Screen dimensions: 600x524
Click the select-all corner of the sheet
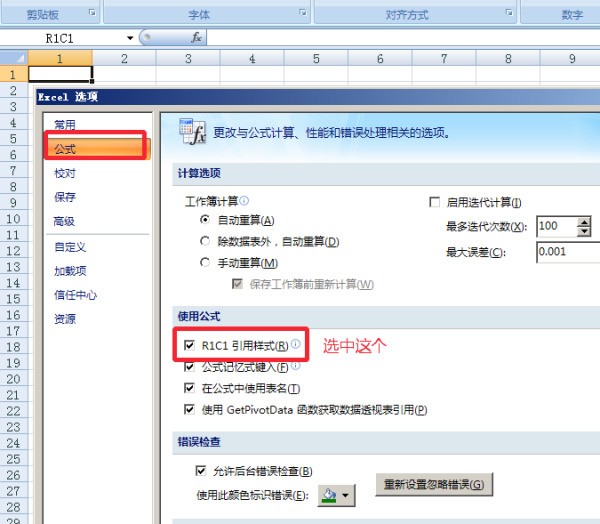click(x=14, y=58)
